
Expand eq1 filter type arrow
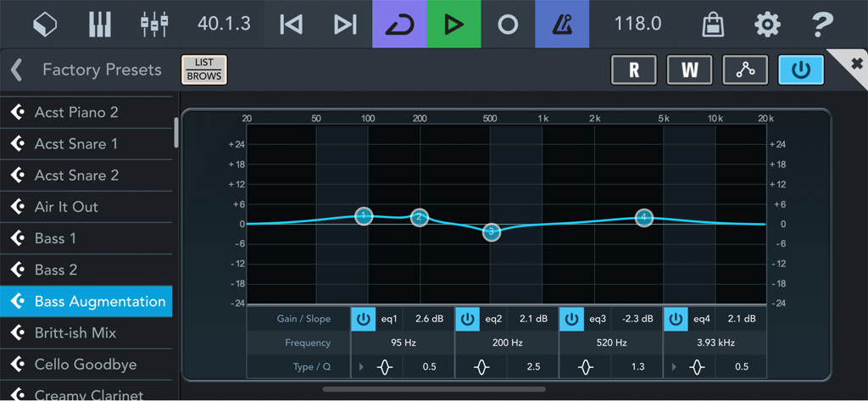(362, 367)
